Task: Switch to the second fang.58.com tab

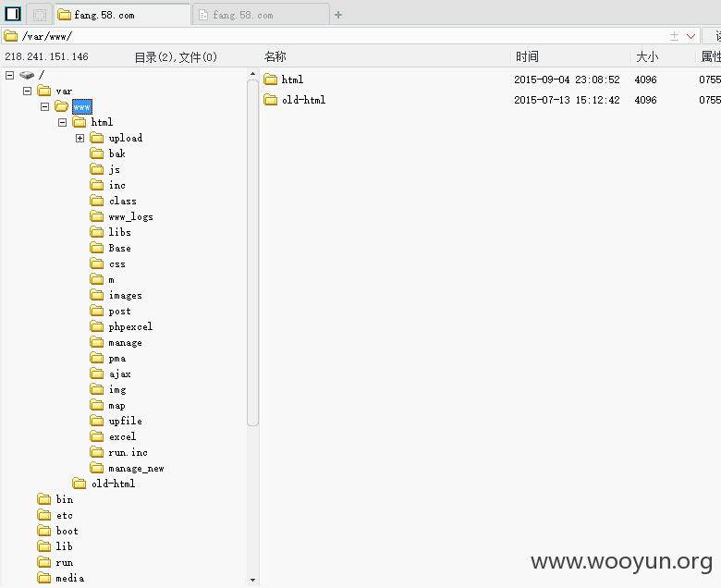Action: [x=262, y=15]
